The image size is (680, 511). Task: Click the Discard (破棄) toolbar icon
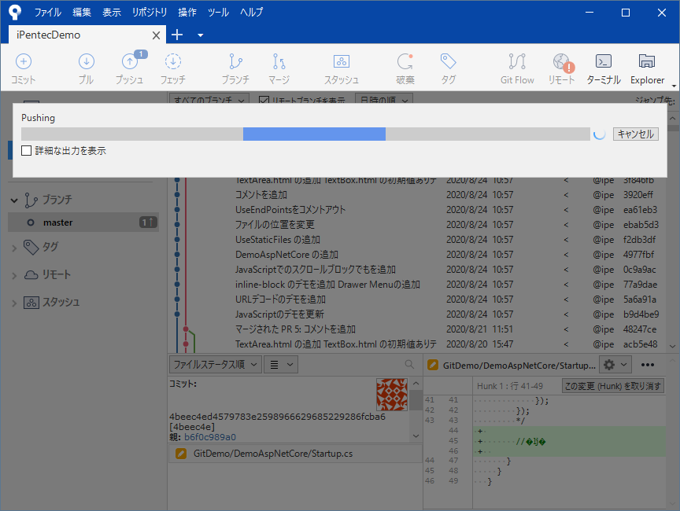pyautogui.click(x=405, y=69)
